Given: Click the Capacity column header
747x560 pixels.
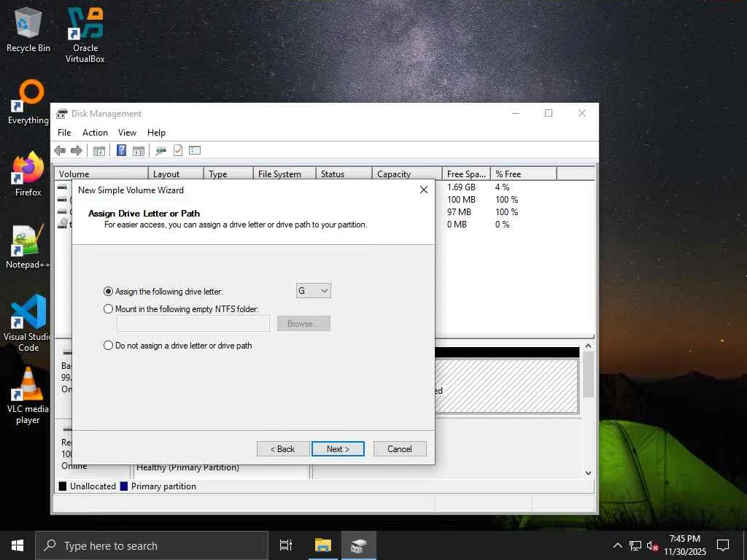Looking at the screenshot, I should pyautogui.click(x=407, y=174).
